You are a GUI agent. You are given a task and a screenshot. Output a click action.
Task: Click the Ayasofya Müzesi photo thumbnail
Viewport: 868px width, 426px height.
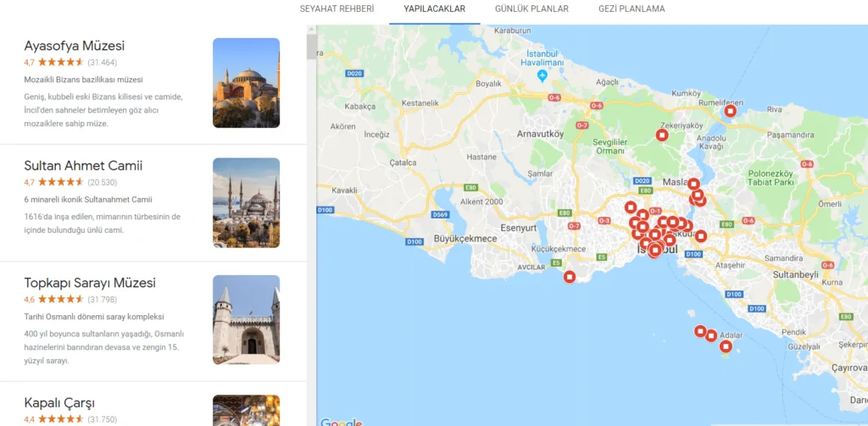click(x=246, y=82)
